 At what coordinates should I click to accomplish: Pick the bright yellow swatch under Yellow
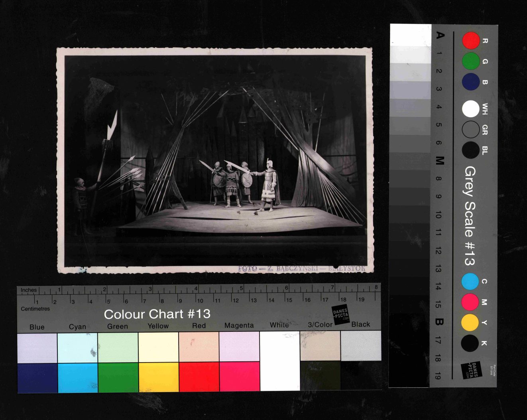(x=158, y=377)
